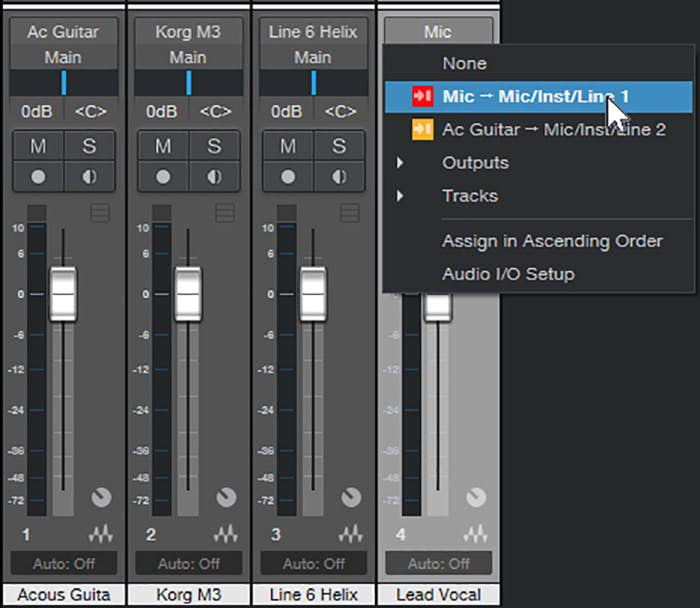
Task: Open the Mic input dropdown on Lead Vocal
Action: click(437, 32)
